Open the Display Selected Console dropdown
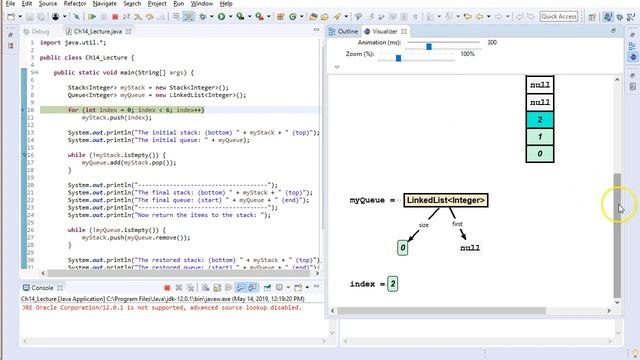The width and height of the screenshot is (640, 360). pyautogui.click(x=288, y=288)
